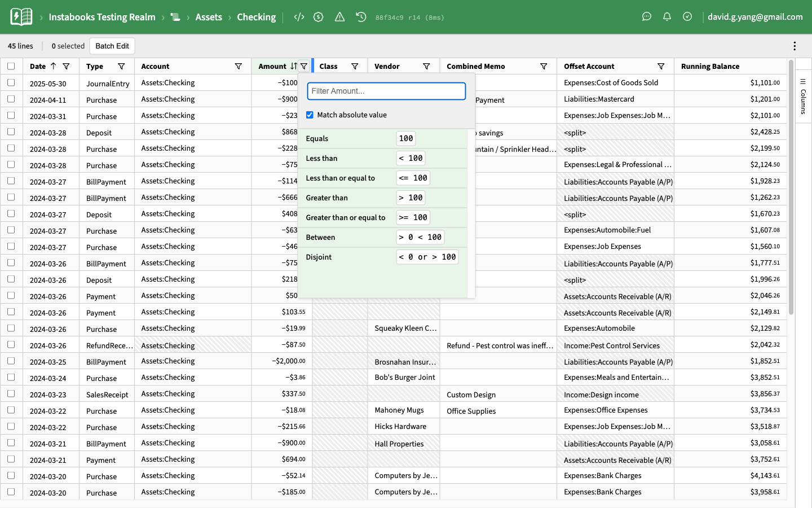Choose Less than or equal to option
Screen dimensions: 812x508
pyautogui.click(x=382, y=178)
